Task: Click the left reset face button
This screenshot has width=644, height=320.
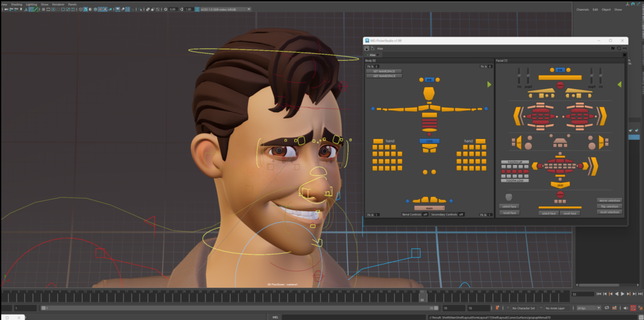Action: [509, 213]
